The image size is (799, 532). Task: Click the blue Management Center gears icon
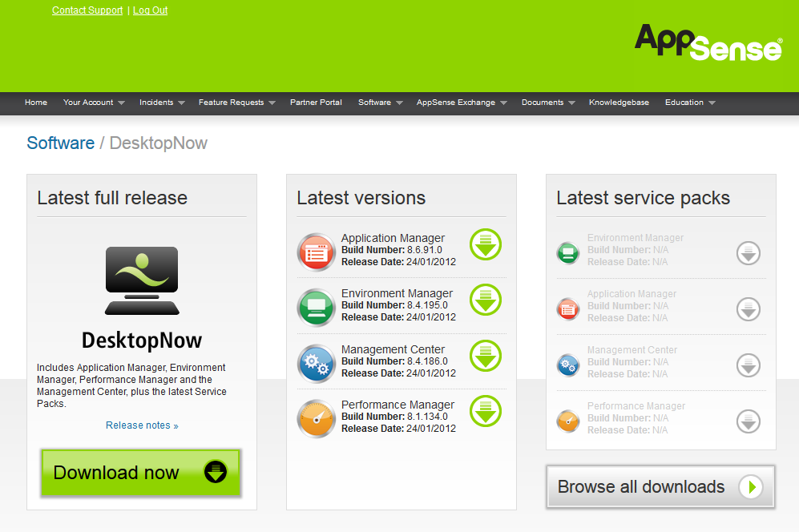pyautogui.click(x=316, y=364)
